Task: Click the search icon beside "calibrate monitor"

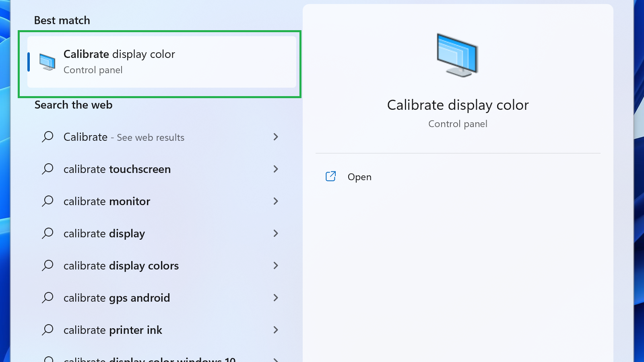Action: pyautogui.click(x=47, y=201)
